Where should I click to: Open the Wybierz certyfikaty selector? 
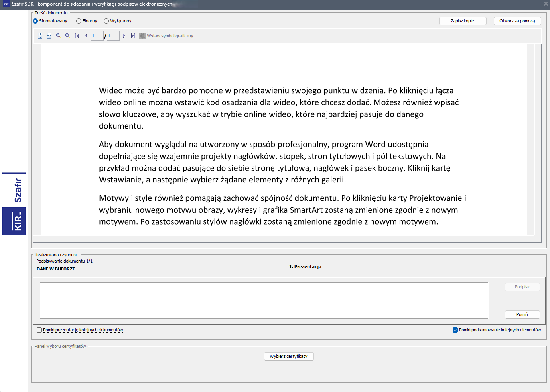click(x=289, y=357)
